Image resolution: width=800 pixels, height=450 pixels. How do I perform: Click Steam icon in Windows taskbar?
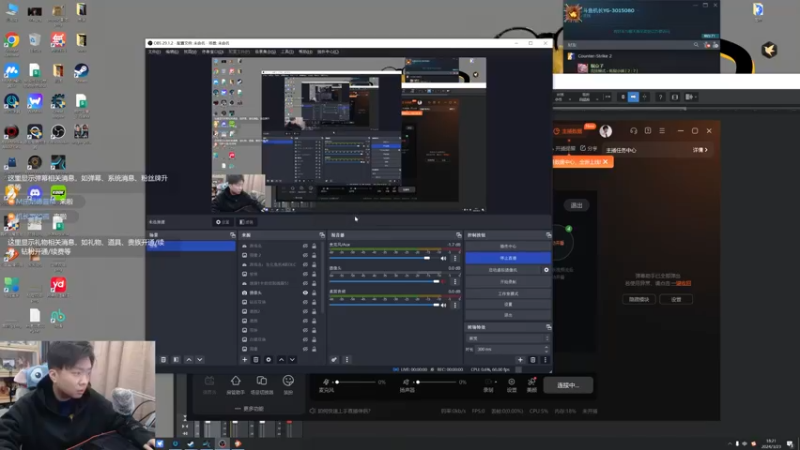click(191, 444)
